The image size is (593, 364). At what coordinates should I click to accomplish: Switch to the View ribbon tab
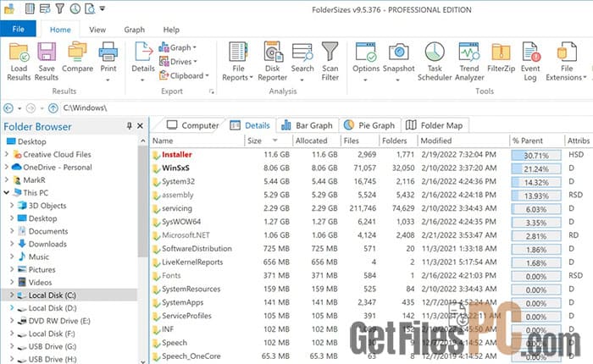point(97,30)
